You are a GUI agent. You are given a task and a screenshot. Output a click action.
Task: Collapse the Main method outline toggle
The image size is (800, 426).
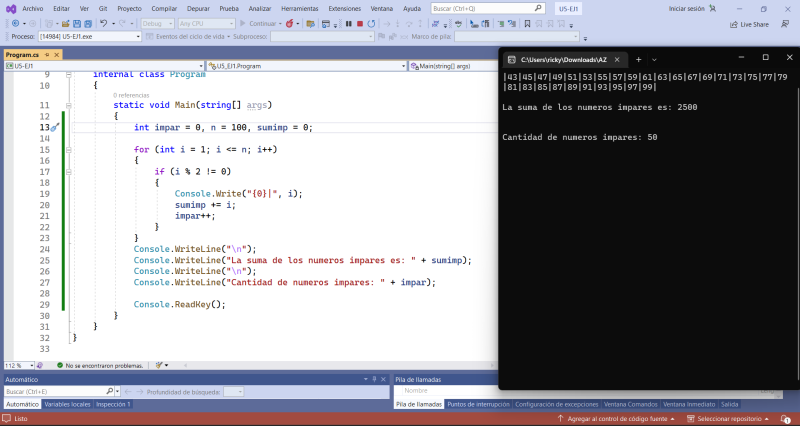point(68,105)
